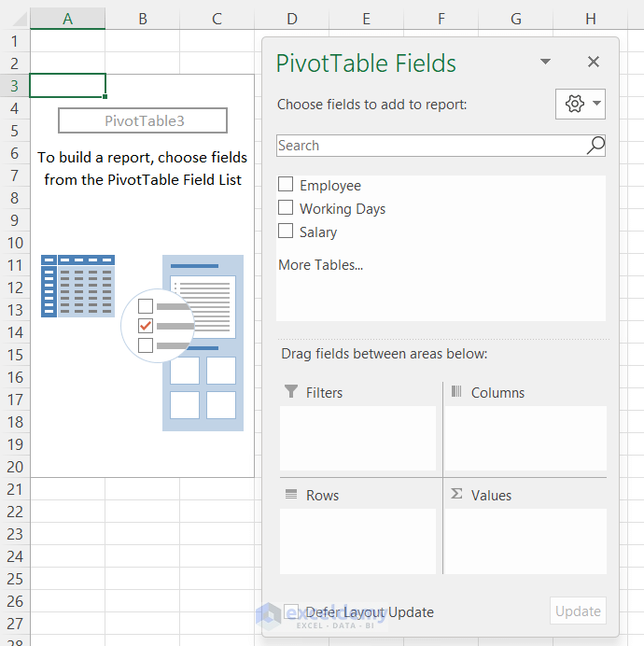Open the More Tables link
Viewport: 644px width, 646px height.
tap(320, 265)
